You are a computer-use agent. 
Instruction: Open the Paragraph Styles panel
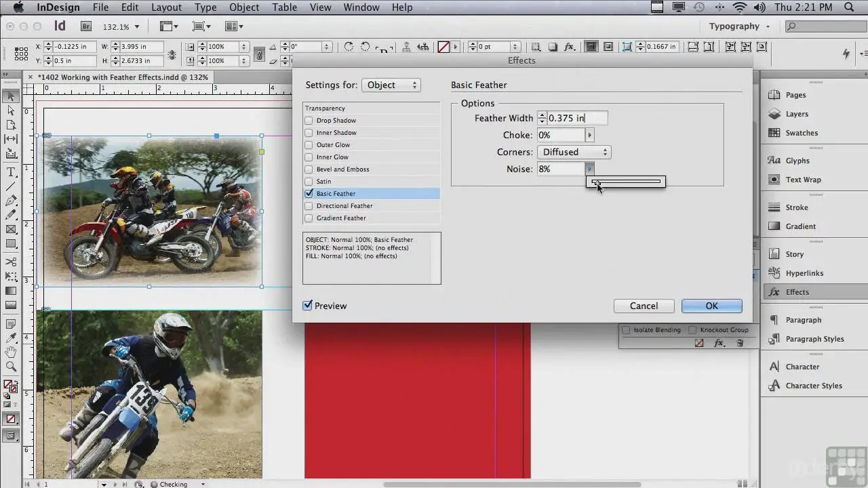point(814,339)
